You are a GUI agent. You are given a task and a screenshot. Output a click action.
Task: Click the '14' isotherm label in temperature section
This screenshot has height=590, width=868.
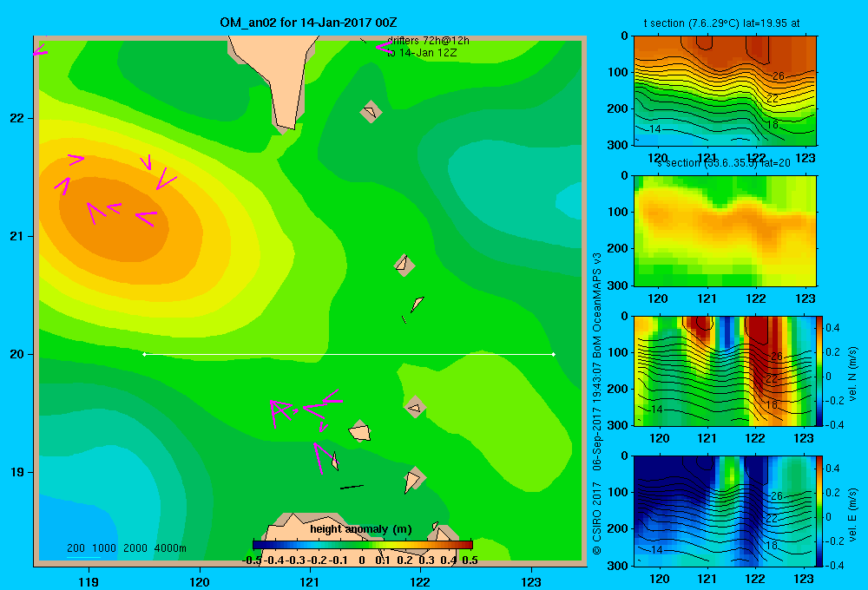point(654,129)
